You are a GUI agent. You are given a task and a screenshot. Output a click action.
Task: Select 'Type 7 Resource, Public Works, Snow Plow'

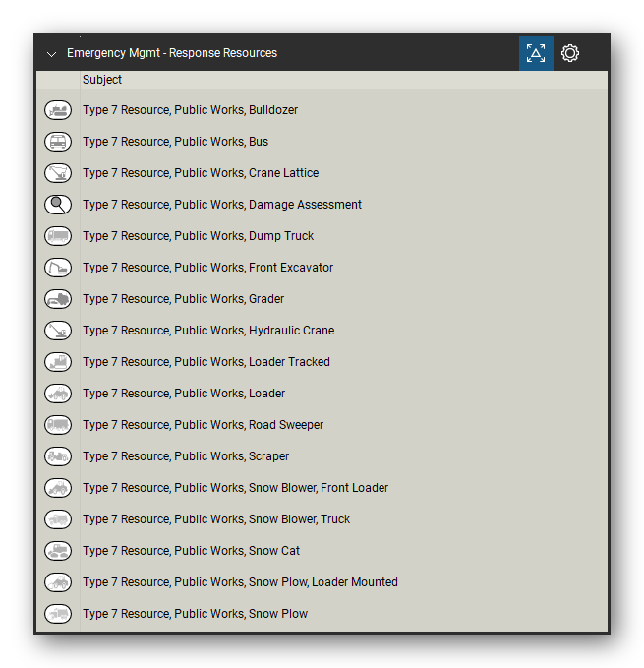(195, 614)
